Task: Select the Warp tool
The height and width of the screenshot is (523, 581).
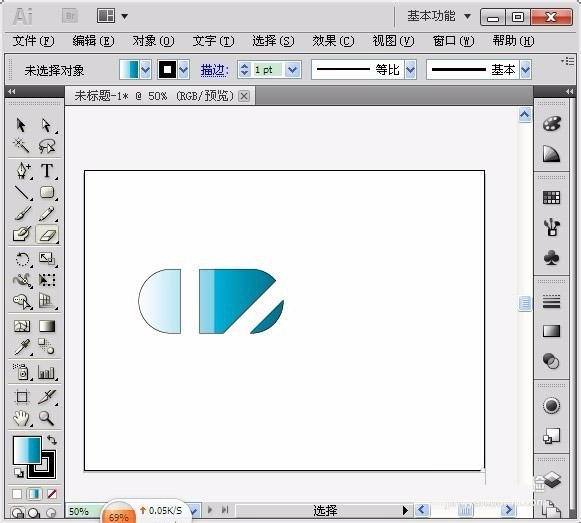Action: coord(22,280)
